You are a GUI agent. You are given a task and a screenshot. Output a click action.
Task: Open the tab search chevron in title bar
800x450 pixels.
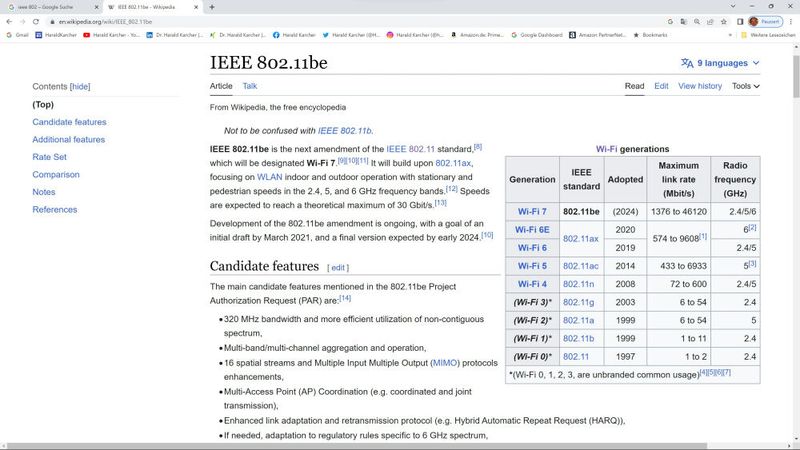pyautogui.click(x=733, y=7)
